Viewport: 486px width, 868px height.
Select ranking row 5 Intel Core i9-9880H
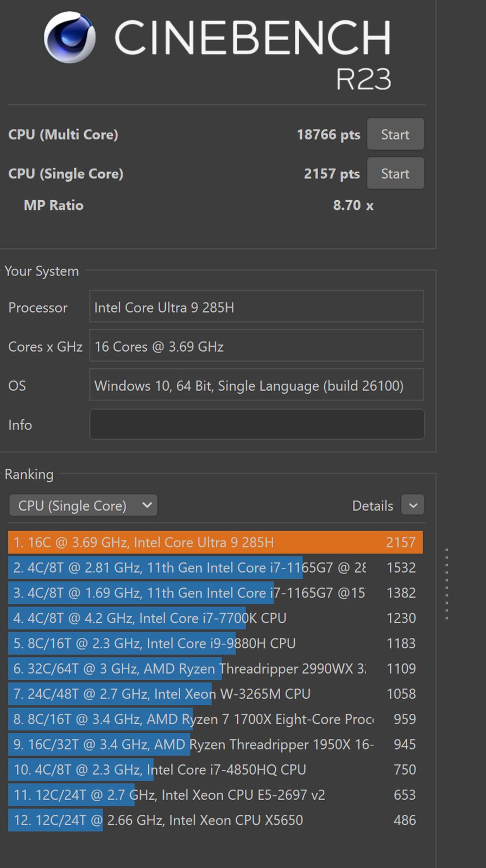[215, 643]
